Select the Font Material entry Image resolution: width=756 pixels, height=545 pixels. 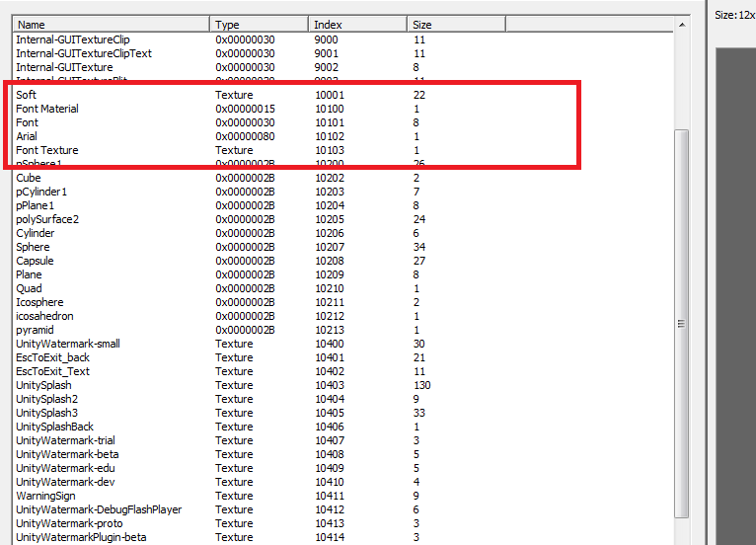click(47, 109)
